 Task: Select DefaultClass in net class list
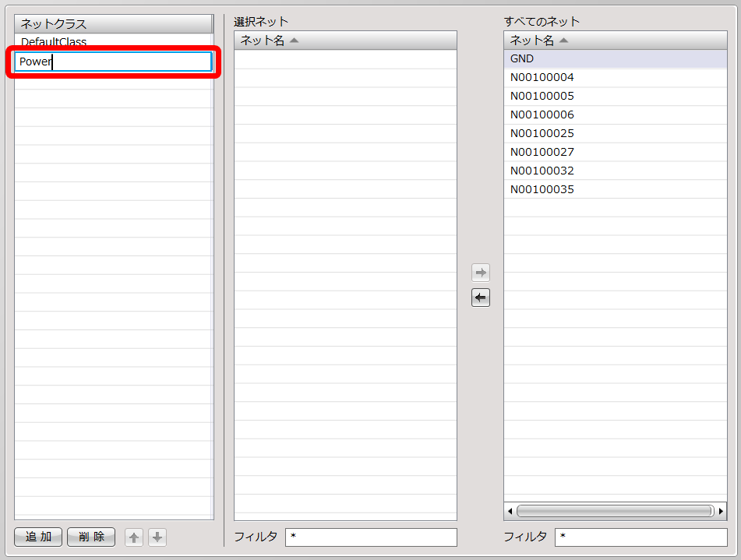click(x=54, y=42)
